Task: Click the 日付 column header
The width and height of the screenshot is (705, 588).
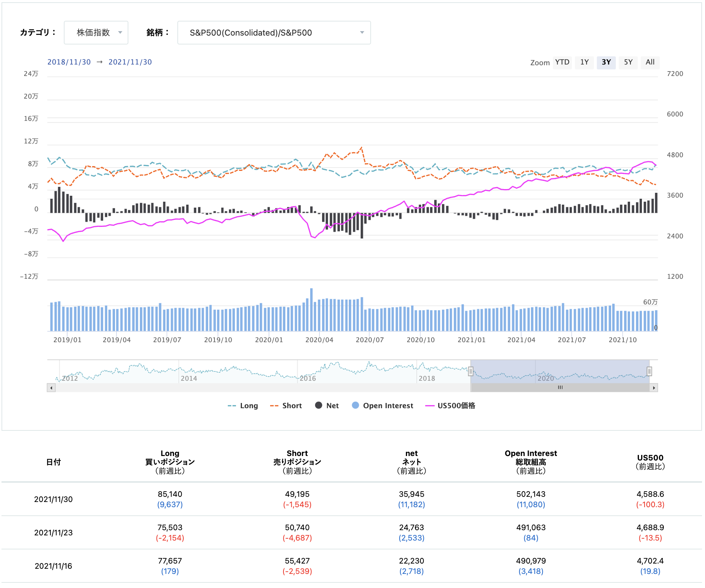Action: coord(53,462)
